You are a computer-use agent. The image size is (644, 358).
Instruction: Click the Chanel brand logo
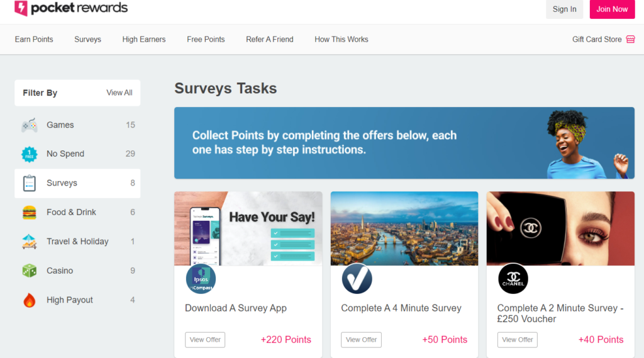pos(513,279)
